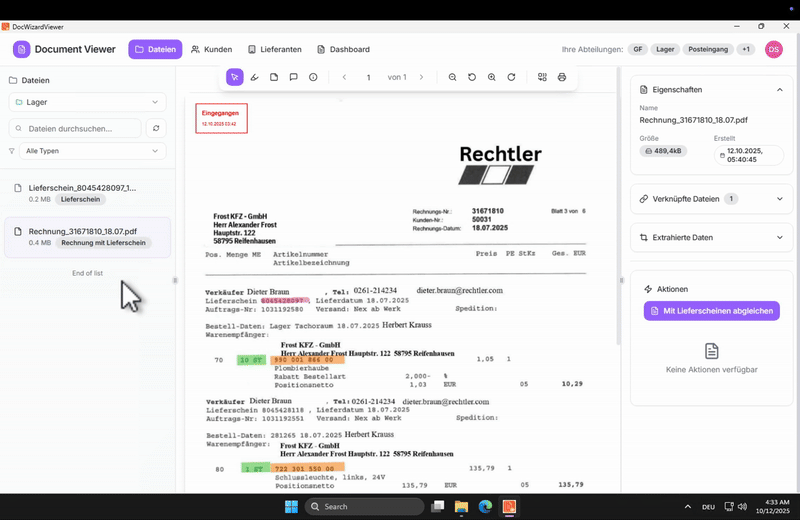Zoom out of the document
The image size is (800, 520).
pos(452,77)
